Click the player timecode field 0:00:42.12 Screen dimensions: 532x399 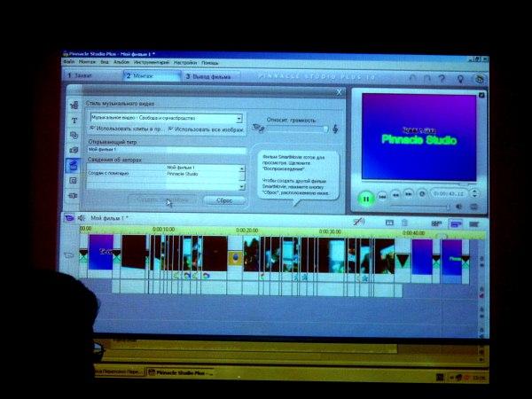click(449, 193)
